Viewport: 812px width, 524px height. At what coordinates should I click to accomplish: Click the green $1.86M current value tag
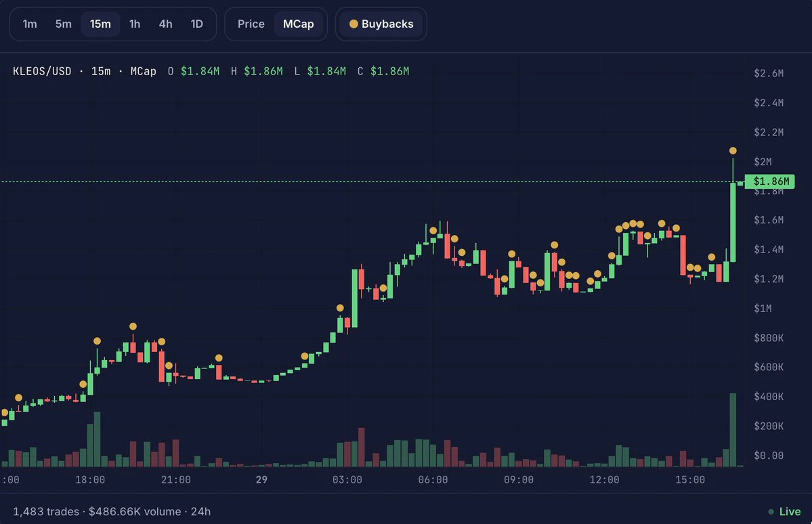[769, 181]
